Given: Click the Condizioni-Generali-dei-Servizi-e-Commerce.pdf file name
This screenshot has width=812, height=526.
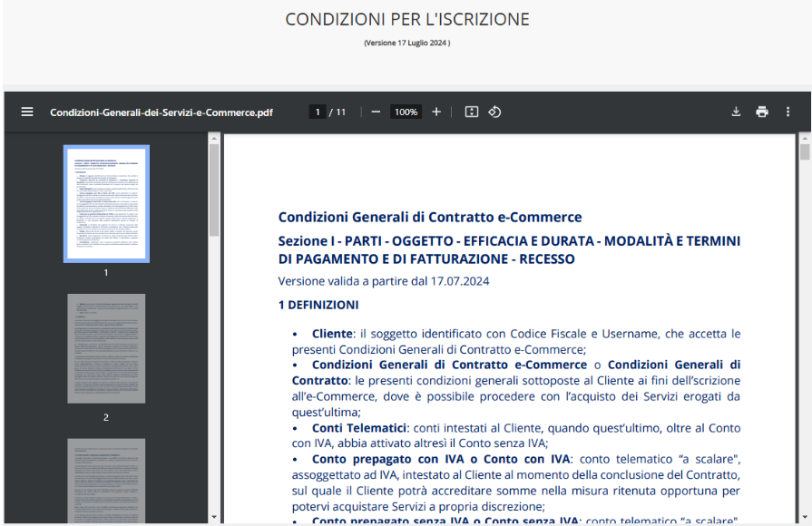Looking at the screenshot, I should [x=161, y=112].
